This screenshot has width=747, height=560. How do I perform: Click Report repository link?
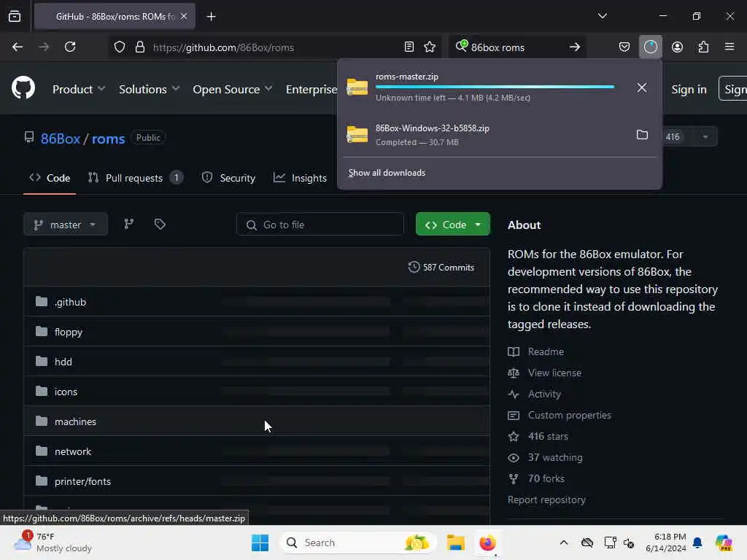(x=546, y=499)
